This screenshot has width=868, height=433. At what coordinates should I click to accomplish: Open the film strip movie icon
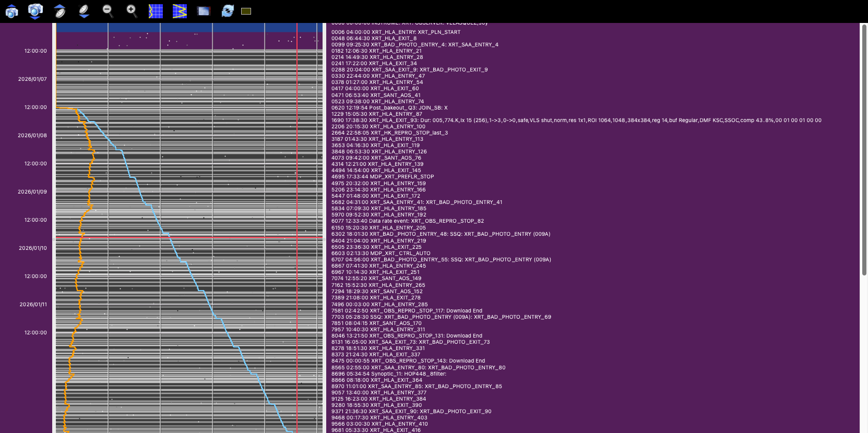(x=204, y=11)
